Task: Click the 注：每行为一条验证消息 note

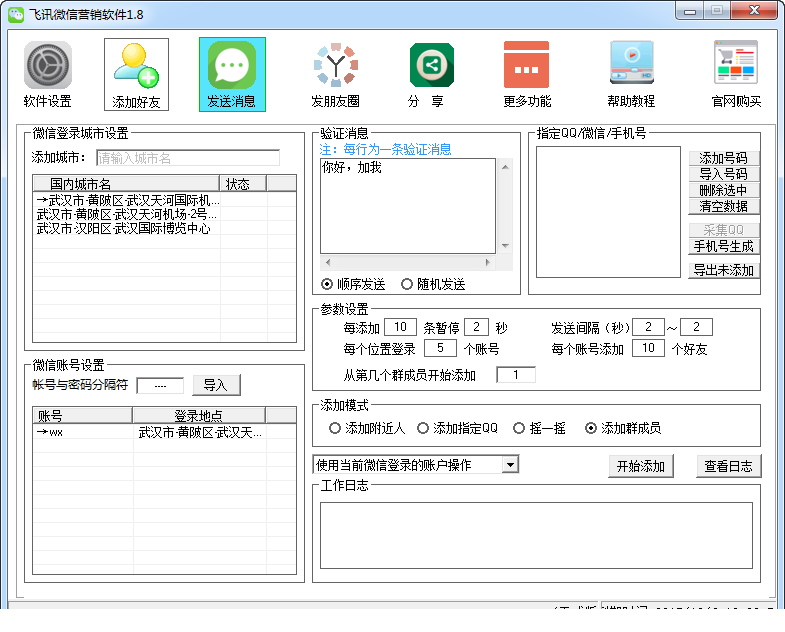Action: click(x=385, y=149)
